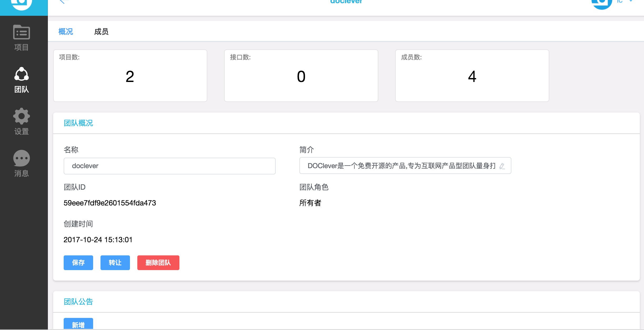Expand the user dropdown arrow in header
Image resolution: width=644 pixels, height=330 pixels.
click(631, 1)
